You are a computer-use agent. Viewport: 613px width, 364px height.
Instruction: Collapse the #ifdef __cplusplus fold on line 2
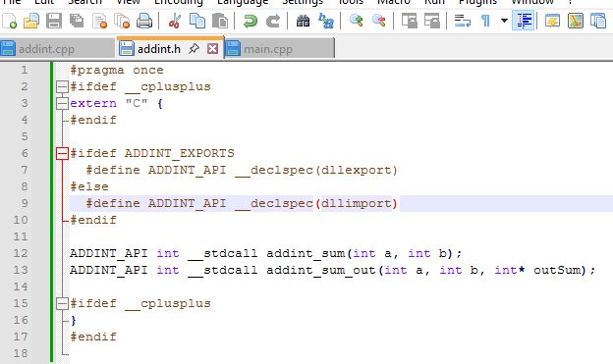(62, 86)
